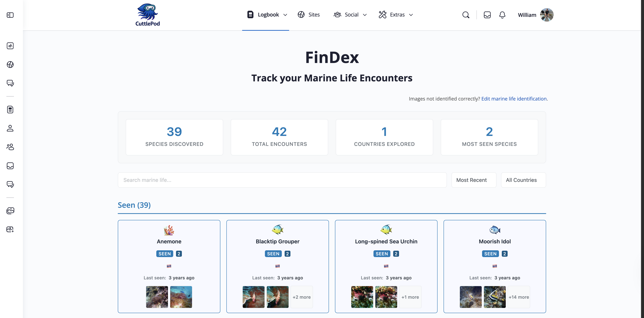Viewport: 644px width, 318px height.
Task: Open the activity pulse sidebar icon
Action: [10, 46]
